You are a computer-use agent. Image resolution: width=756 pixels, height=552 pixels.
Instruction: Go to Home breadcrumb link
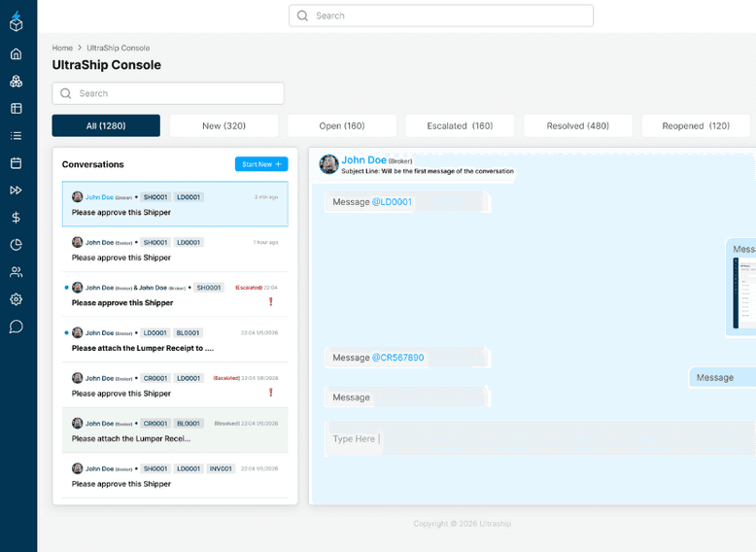tap(62, 48)
